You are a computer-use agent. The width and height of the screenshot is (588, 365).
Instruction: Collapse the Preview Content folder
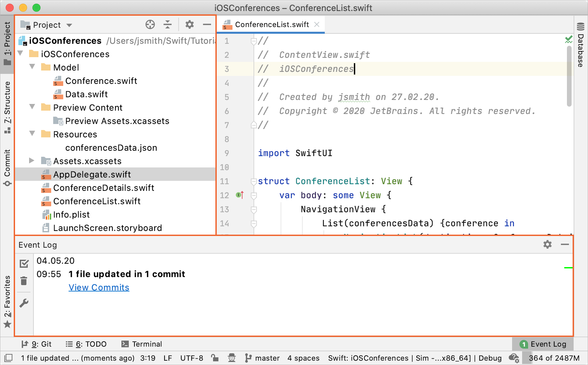pyautogui.click(x=32, y=107)
